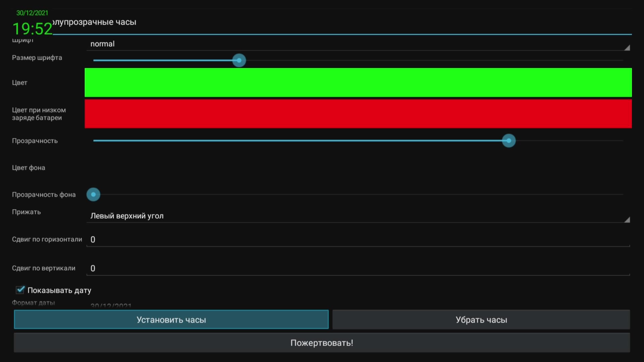This screenshot has height=362, width=644.
Task: Click the Установить часы button
Action: click(x=171, y=319)
